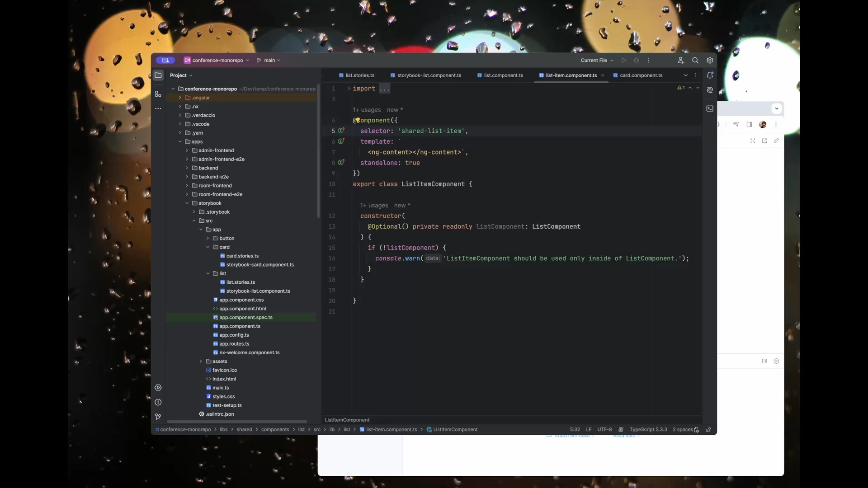Click the status bar icon after 2 spaces
Screen dimensions: 868x488
click(x=697, y=430)
